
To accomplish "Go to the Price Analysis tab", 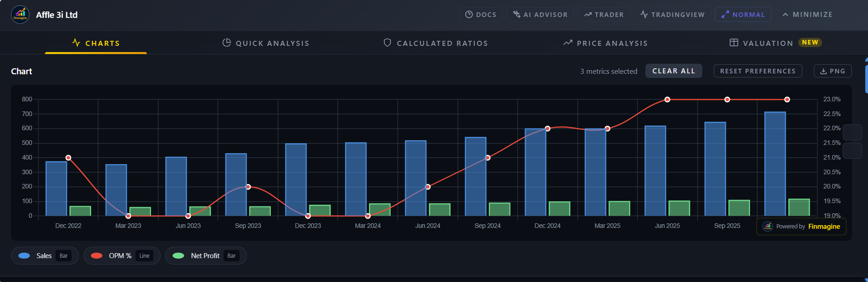I will point(605,43).
